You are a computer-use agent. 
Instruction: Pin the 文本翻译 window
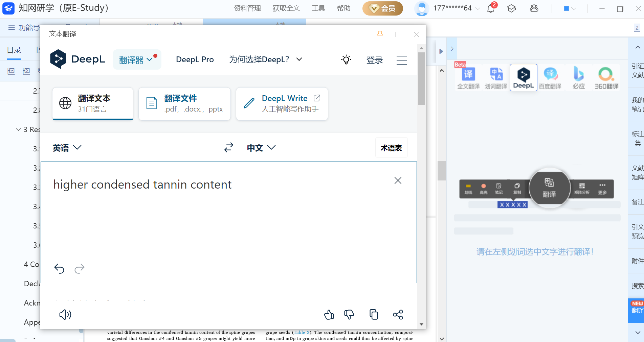(x=380, y=34)
